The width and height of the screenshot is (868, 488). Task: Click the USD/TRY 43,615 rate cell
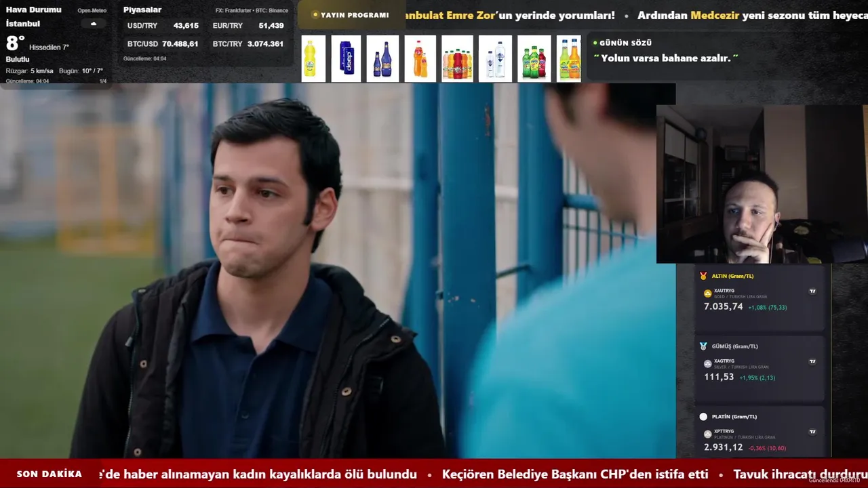pyautogui.click(x=163, y=26)
